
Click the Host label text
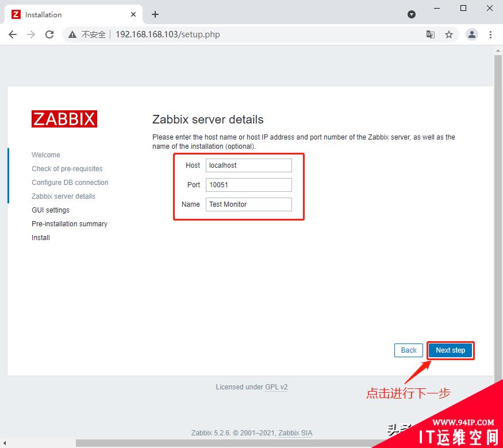click(x=193, y=165)
